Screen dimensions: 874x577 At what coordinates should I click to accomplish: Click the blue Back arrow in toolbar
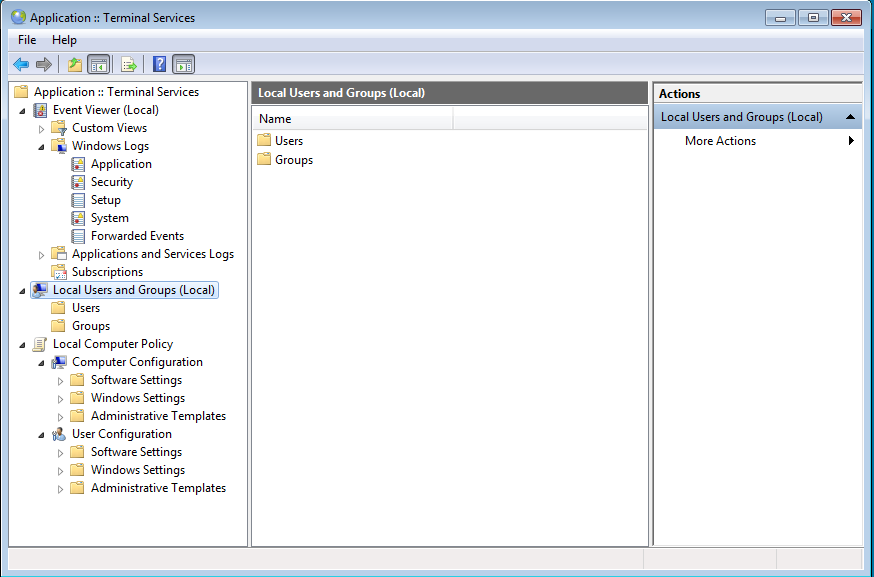(21, 65)
